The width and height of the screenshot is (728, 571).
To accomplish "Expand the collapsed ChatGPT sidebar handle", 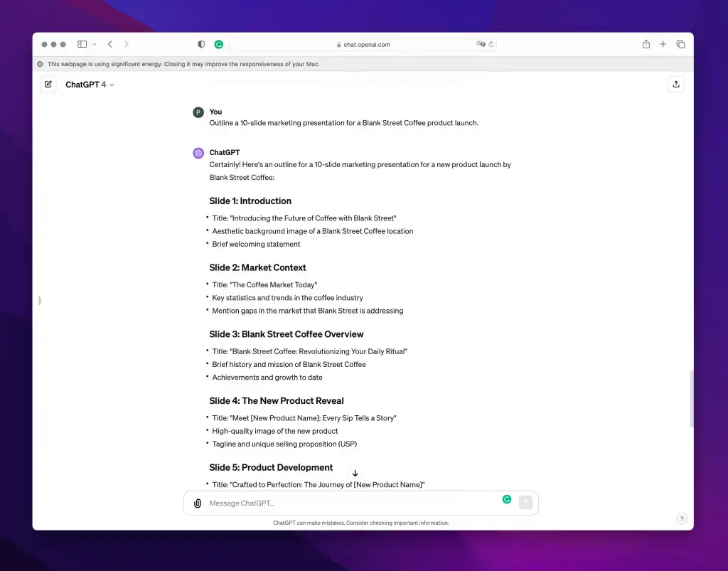I will [40, 300].
